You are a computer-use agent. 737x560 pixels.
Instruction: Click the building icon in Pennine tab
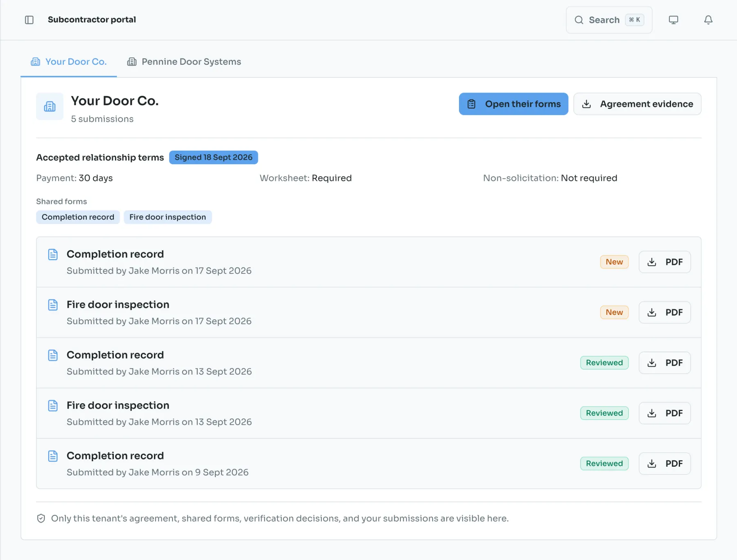pos(132,62)
